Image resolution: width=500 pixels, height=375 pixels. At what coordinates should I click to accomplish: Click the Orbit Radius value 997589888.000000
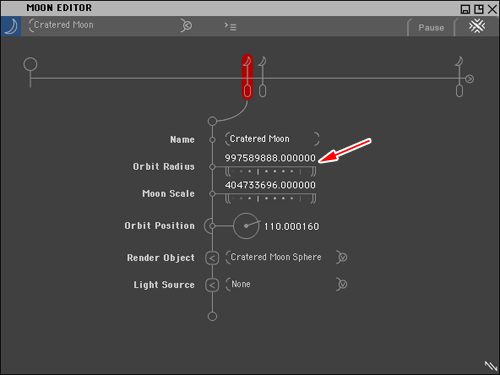(x=270, y=158)
